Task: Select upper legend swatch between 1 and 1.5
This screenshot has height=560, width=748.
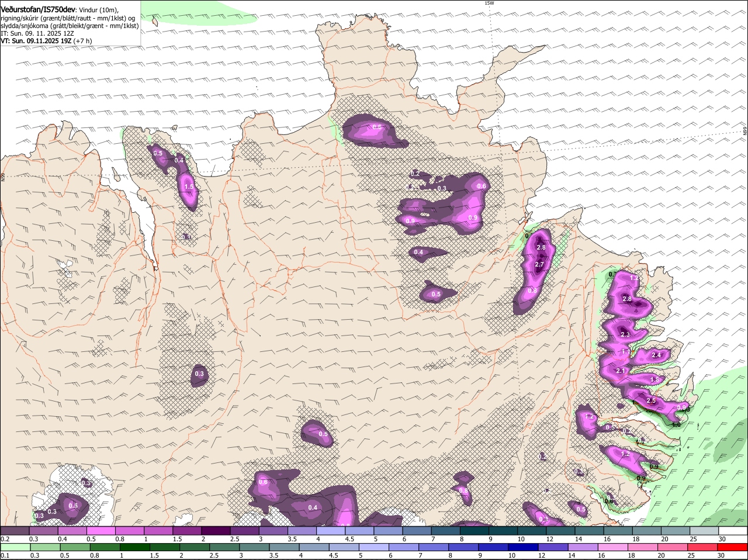Action: point(158,530)
